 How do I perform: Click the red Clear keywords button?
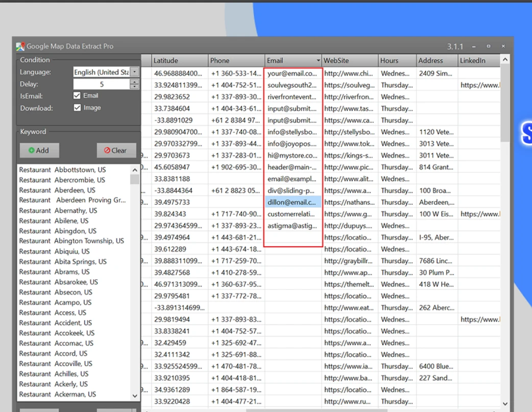116,151
